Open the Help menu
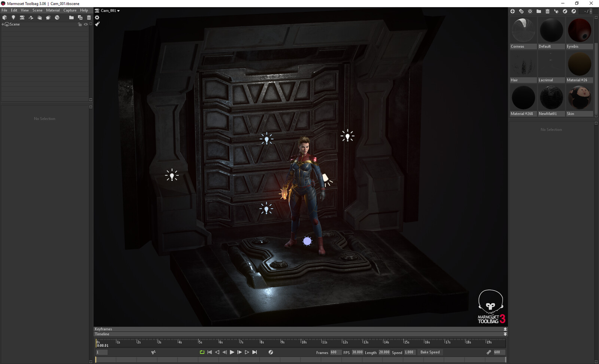Viewport: 599px width, 364px height. click(84, 10)
